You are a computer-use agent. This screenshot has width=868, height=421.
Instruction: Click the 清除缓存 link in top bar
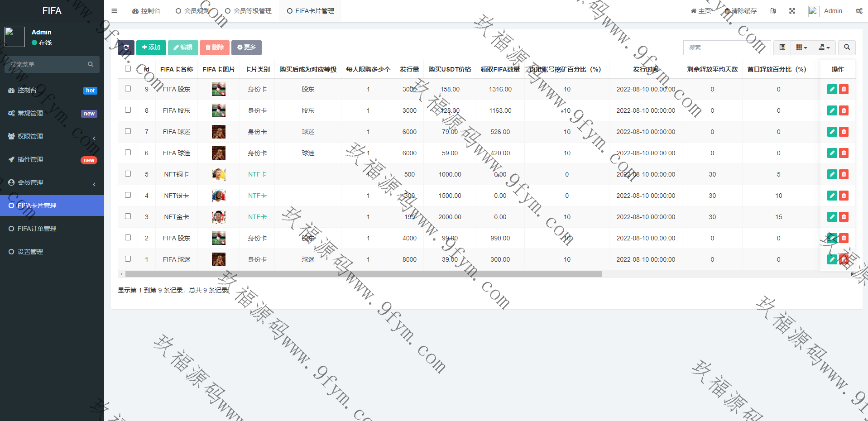(741, 11)
